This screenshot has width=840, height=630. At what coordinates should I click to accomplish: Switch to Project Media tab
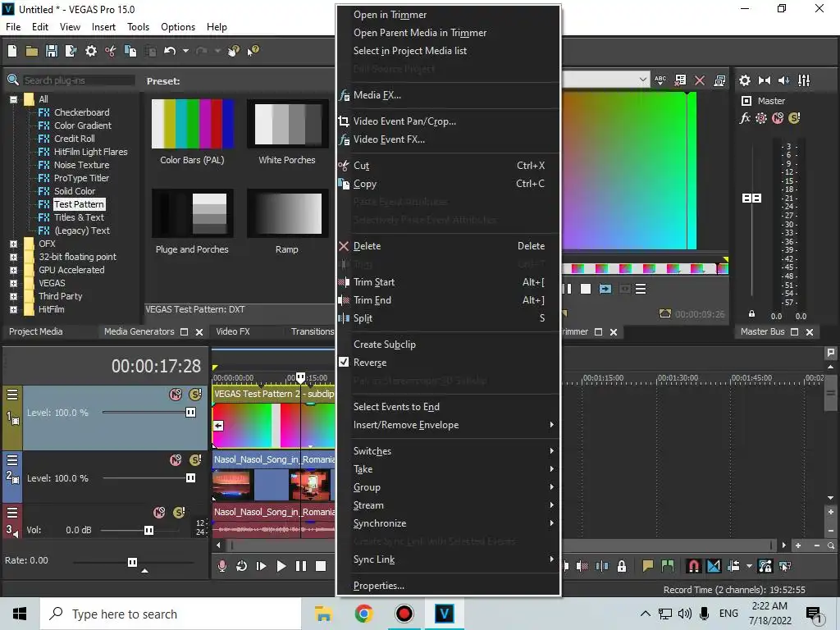click(36, 331)
